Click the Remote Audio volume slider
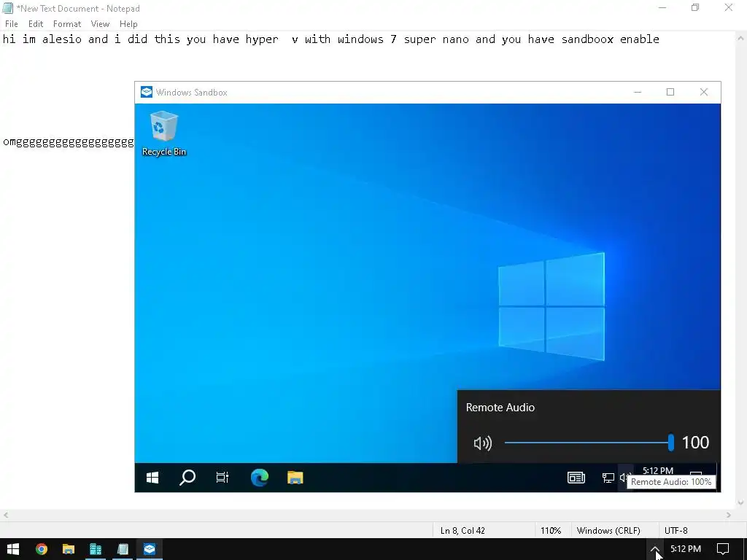 (589, 443)
